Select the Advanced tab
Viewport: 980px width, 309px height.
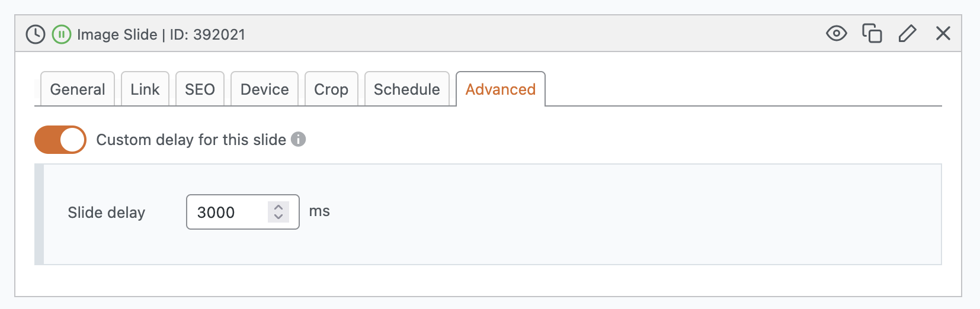[x=501, y=89]
